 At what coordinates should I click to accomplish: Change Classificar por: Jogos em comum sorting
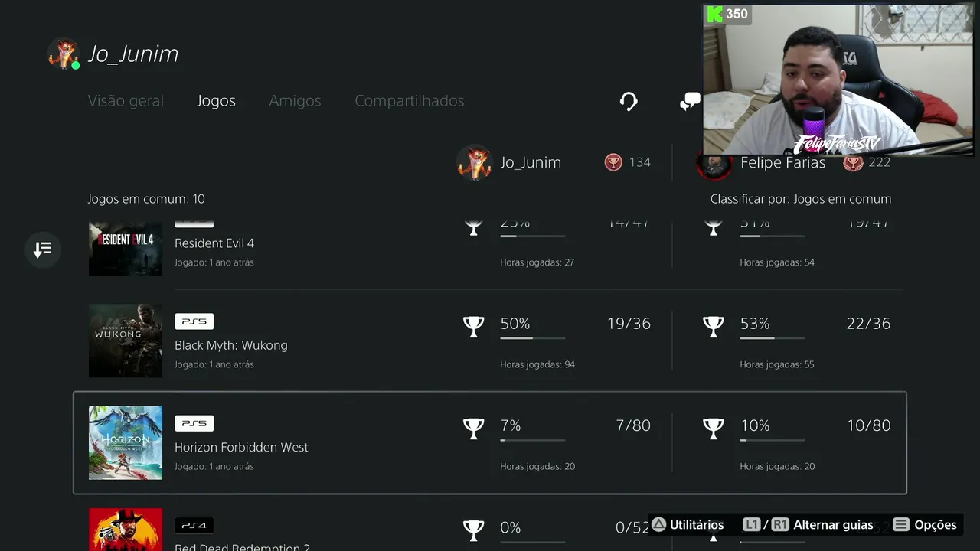point(801,199)
